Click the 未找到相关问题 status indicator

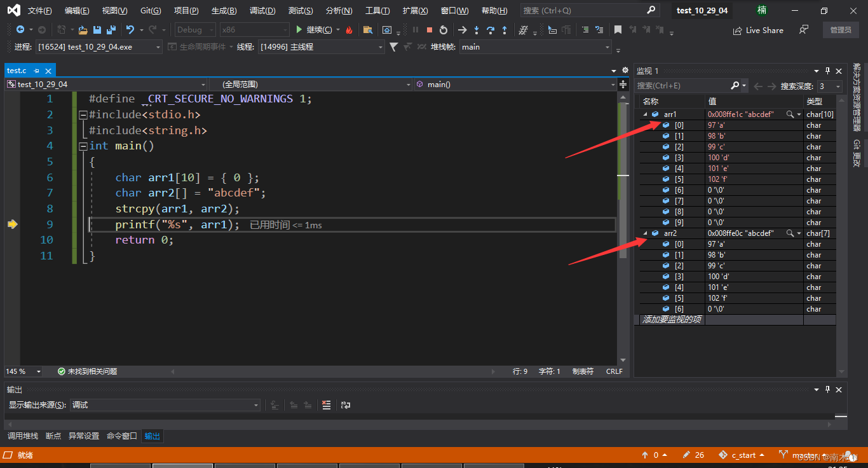(x=87, y=371)
